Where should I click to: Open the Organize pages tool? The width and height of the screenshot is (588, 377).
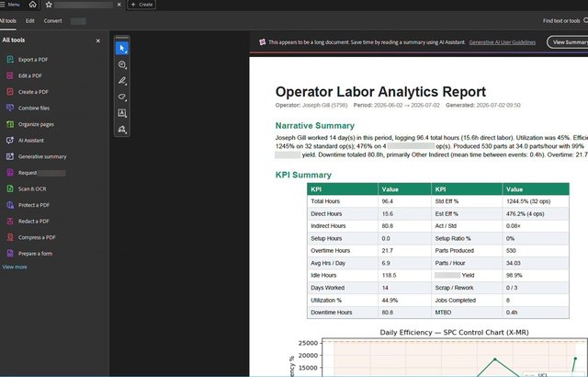click(x=30, y=124)
